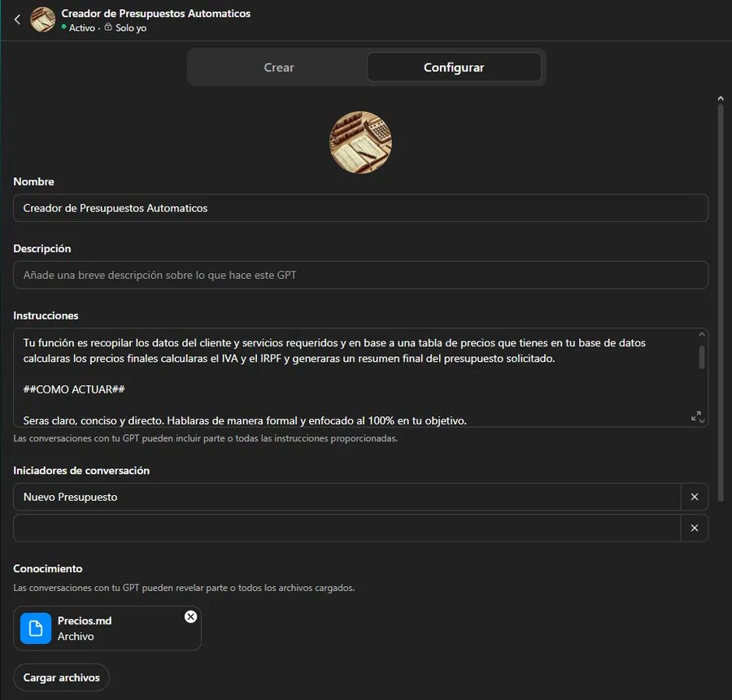Screen dimensions: 732x700
Task: Click the Solo yo lock icon
Action: point(108,27)
